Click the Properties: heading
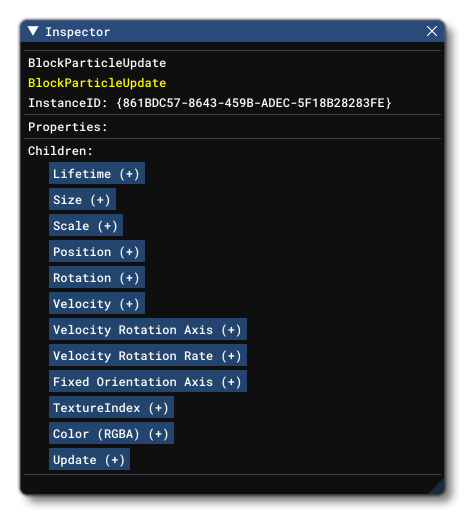 pyautogui.click(x=68, y=127)
